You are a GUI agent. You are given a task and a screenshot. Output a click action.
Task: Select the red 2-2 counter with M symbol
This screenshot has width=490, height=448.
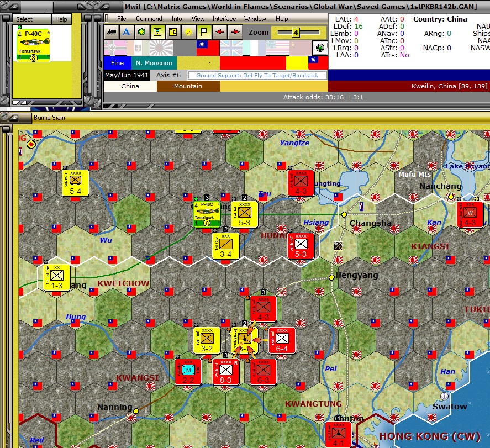pyautogui.click(x=188, y=372)
